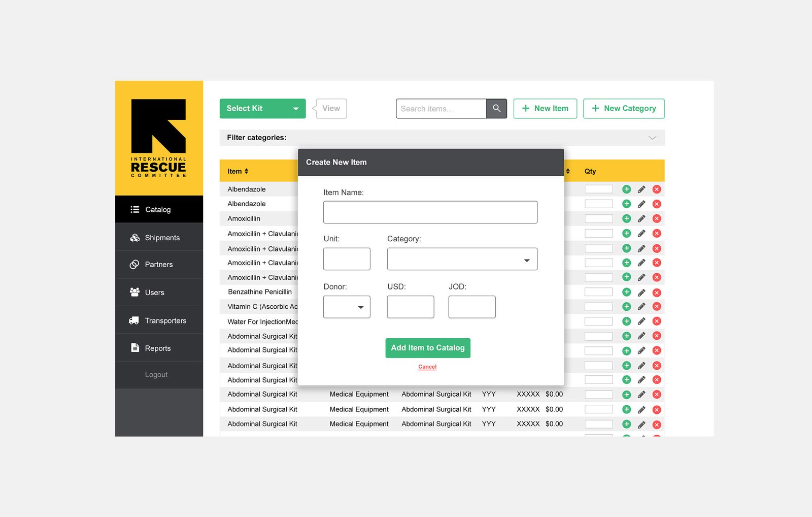The height and width of the screenshot is (517, 812).
Task: Focus the Item Name text field
Action: pos(430,212)
